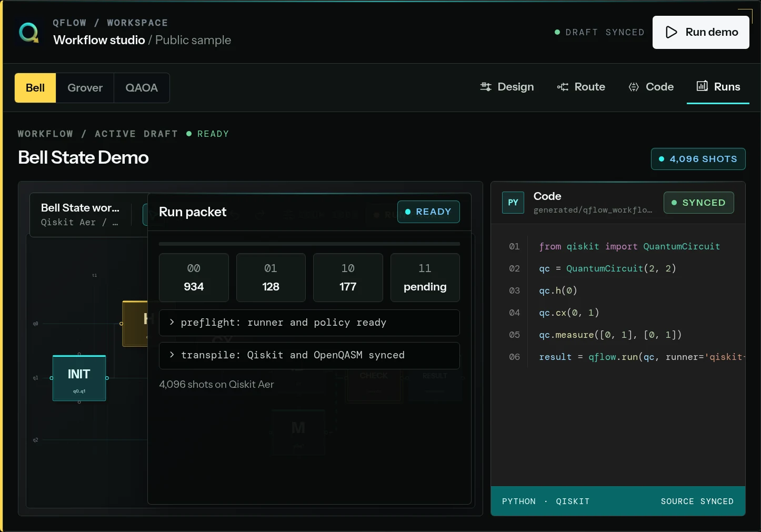Select the INIT node on the canvas
Image resolution: width=761 pixels, height=532 pixels.
(79, 378)
